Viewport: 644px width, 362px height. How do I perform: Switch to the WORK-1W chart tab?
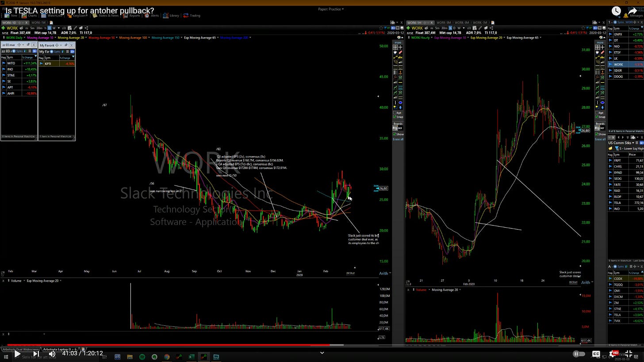[38, 23]
